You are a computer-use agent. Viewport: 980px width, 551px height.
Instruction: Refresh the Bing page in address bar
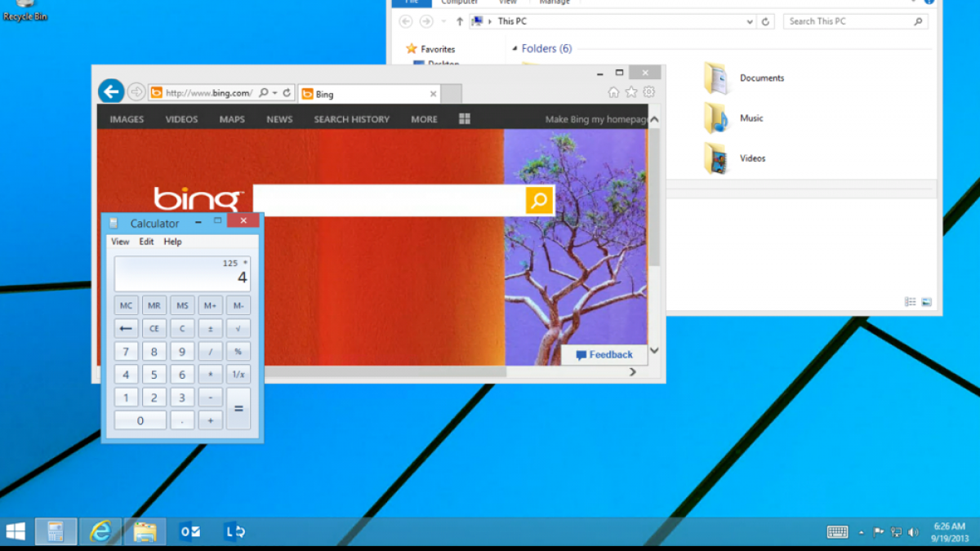click(x=287, y=93)
